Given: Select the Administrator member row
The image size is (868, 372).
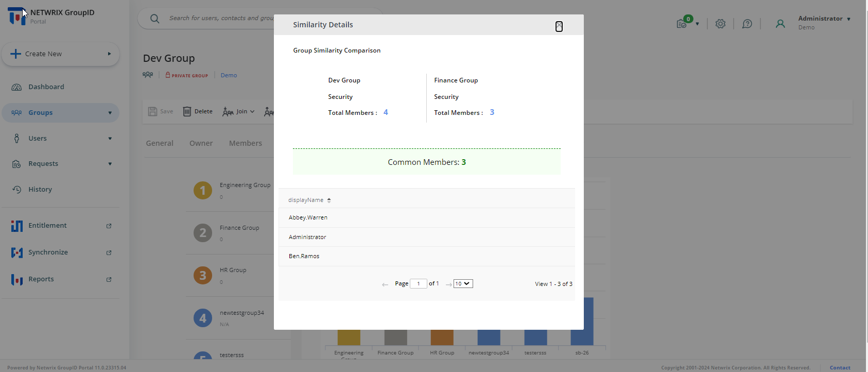Looking at the screenshot, I should (x=427, y=237).
